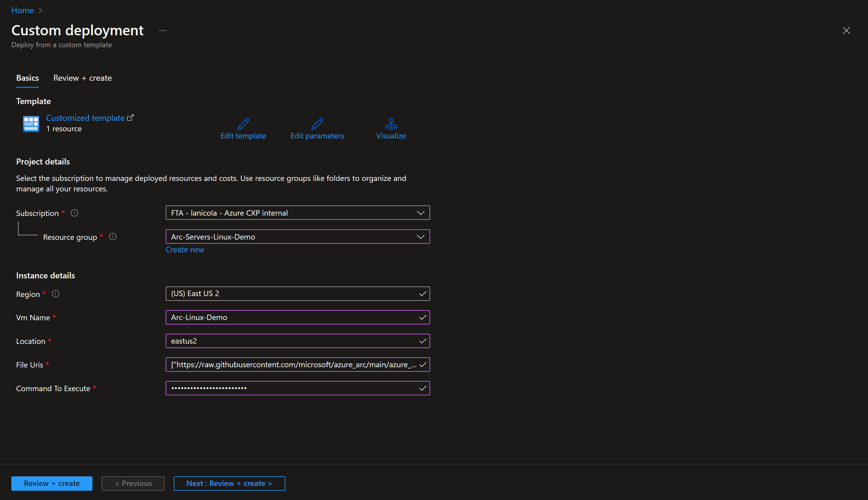This screenshot has width=868, height=500.
Task: Click the Region info icon
Action: point(56,294)
